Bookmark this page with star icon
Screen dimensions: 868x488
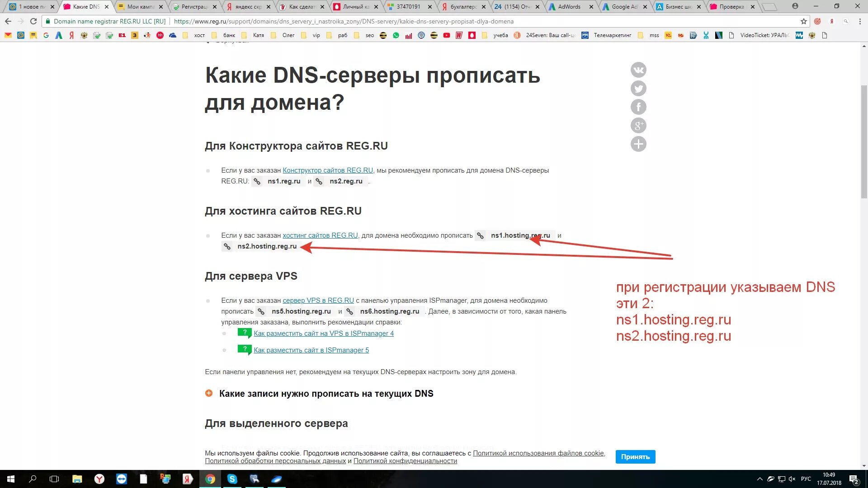click(803, 21)
